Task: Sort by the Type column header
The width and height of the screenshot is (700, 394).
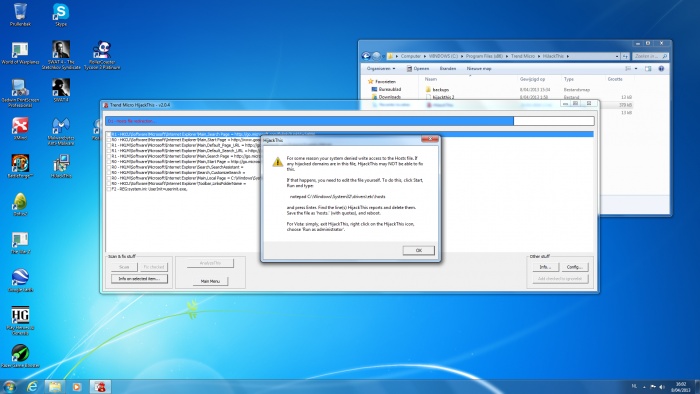Action: (568, 79)
